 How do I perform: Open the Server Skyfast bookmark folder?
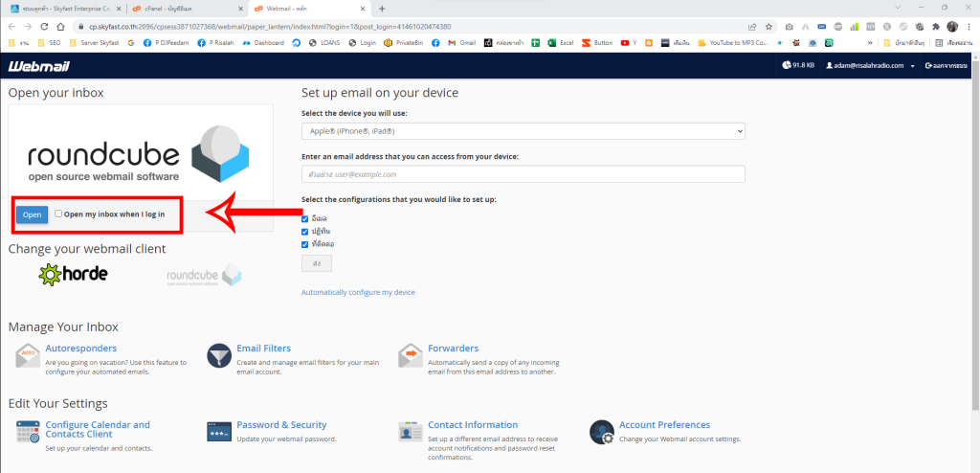point(95,43)
